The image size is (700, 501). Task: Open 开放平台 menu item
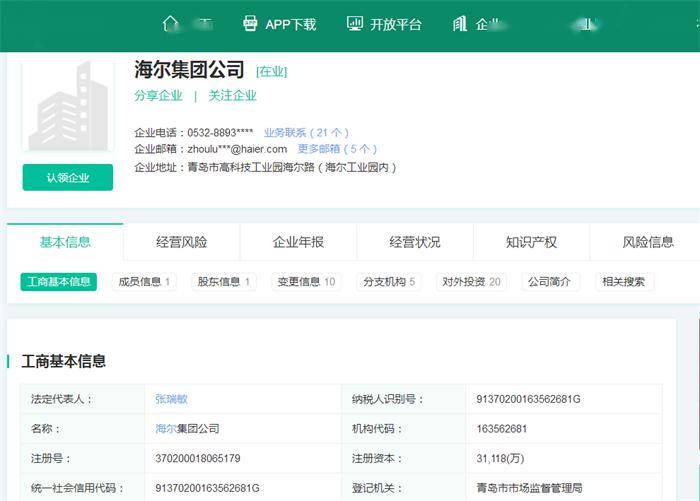coord(384,24)
